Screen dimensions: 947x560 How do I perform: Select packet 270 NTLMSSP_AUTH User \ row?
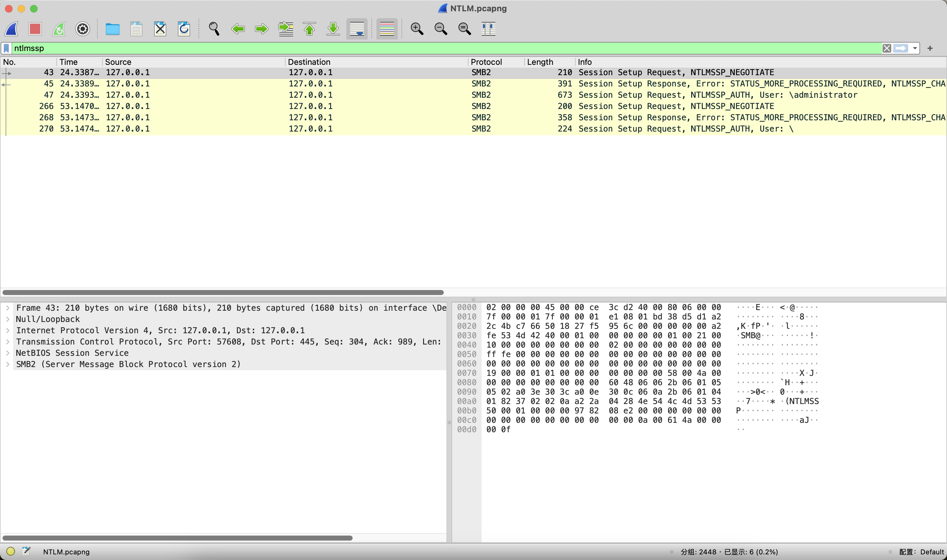tap(473, 129)
